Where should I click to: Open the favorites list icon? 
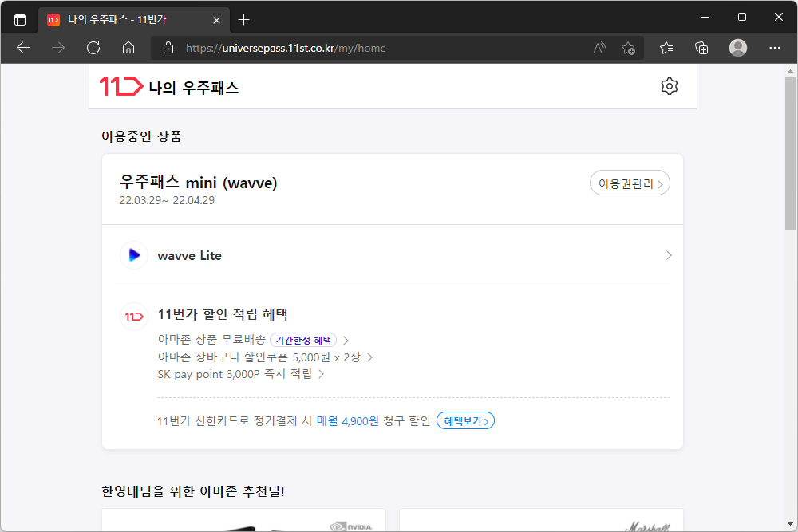[666, 48]
